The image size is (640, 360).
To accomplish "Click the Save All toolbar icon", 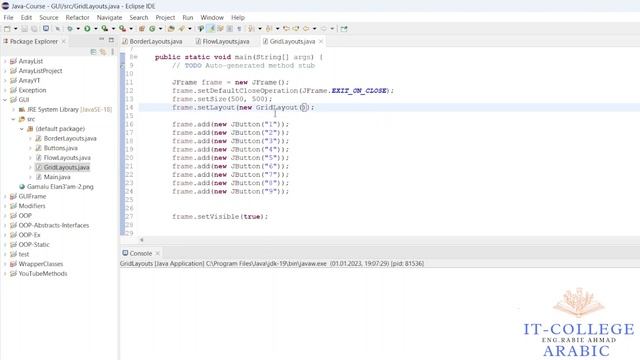I will 34,29.
